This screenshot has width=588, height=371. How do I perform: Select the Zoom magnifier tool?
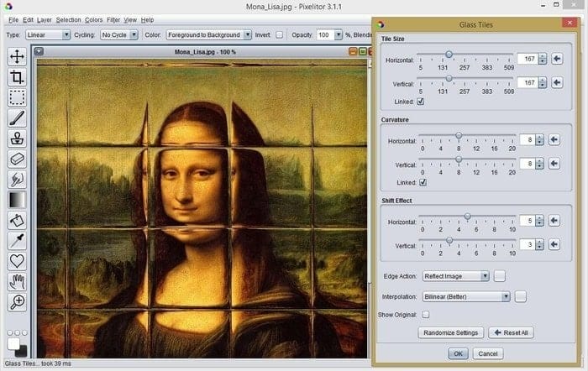pos(17,301)
